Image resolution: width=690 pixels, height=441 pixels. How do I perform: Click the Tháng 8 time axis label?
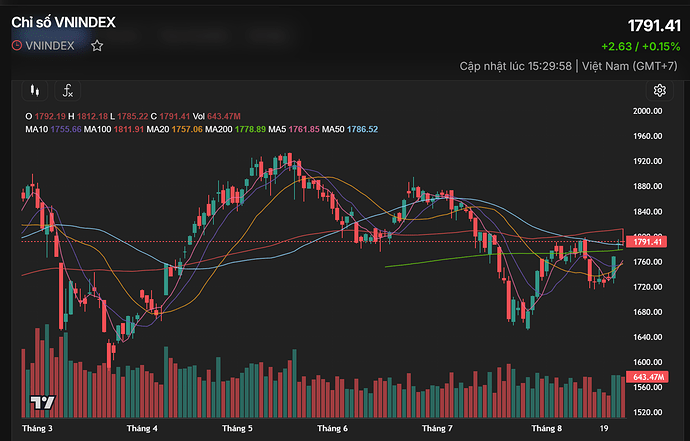point(547,428)
